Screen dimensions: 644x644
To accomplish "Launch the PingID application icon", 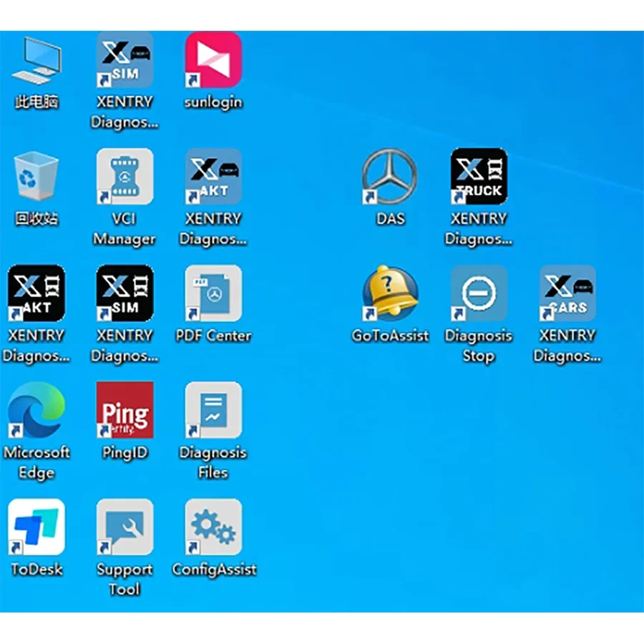I will pyautogui.click(x=125, y=410).
